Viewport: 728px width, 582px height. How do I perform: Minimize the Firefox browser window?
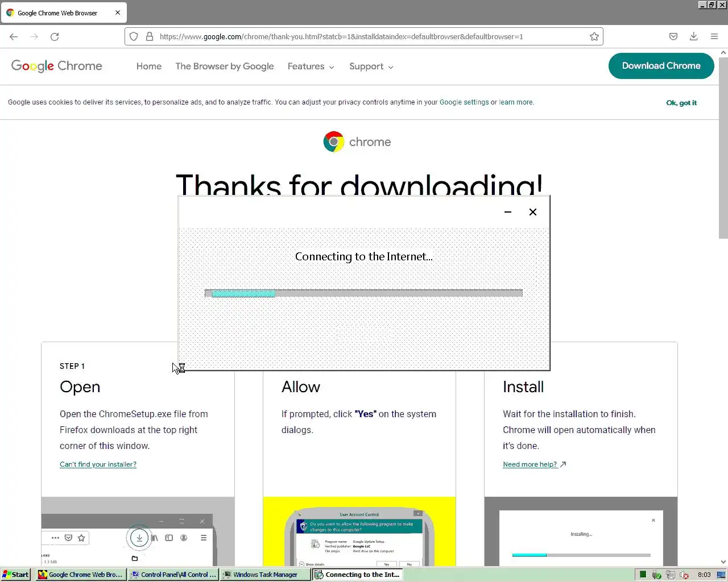[702, 5]
